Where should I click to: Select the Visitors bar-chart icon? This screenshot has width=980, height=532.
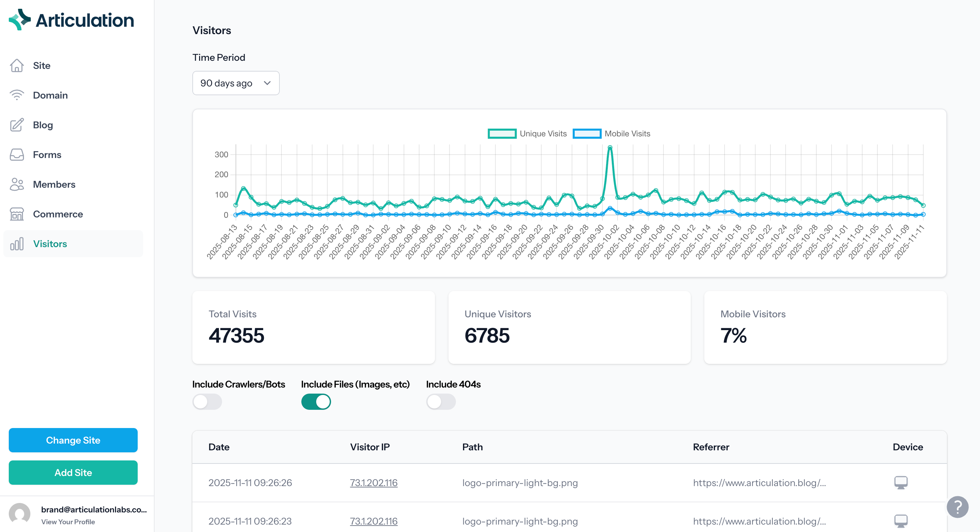point(17,244)
